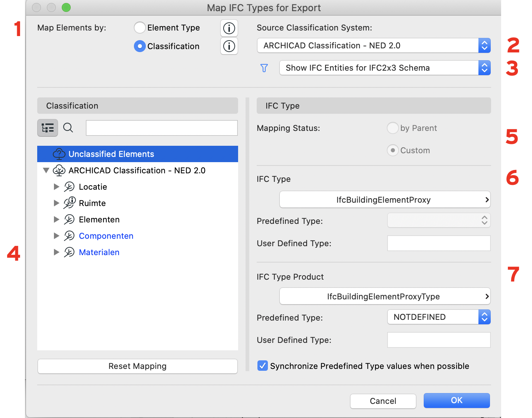Click IFC Type Product User Defined Type field

[439, 340]
